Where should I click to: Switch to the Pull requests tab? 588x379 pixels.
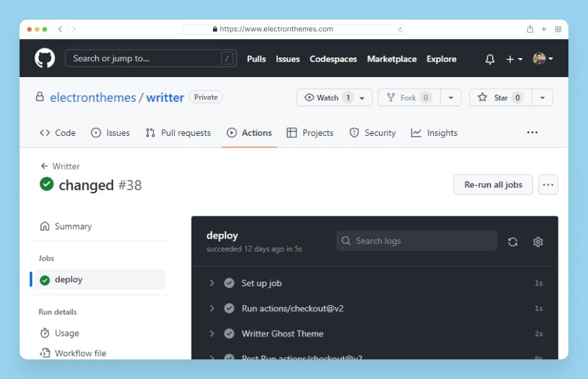178,133
